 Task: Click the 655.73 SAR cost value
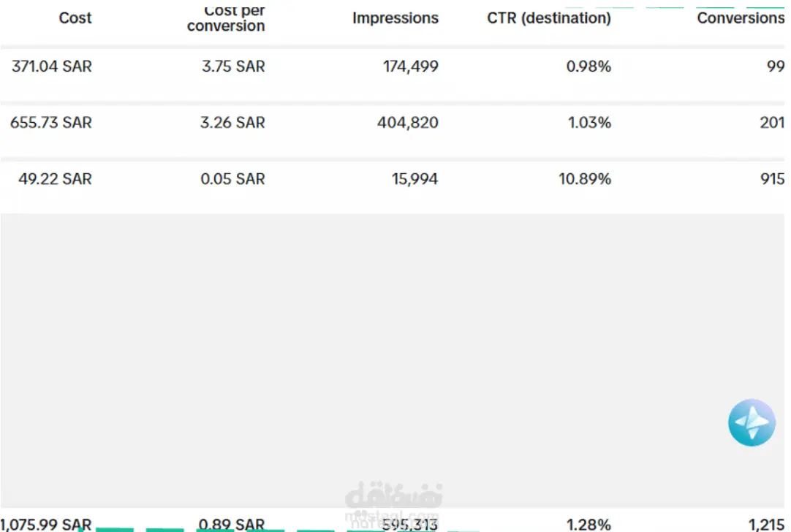pos(51,123)
